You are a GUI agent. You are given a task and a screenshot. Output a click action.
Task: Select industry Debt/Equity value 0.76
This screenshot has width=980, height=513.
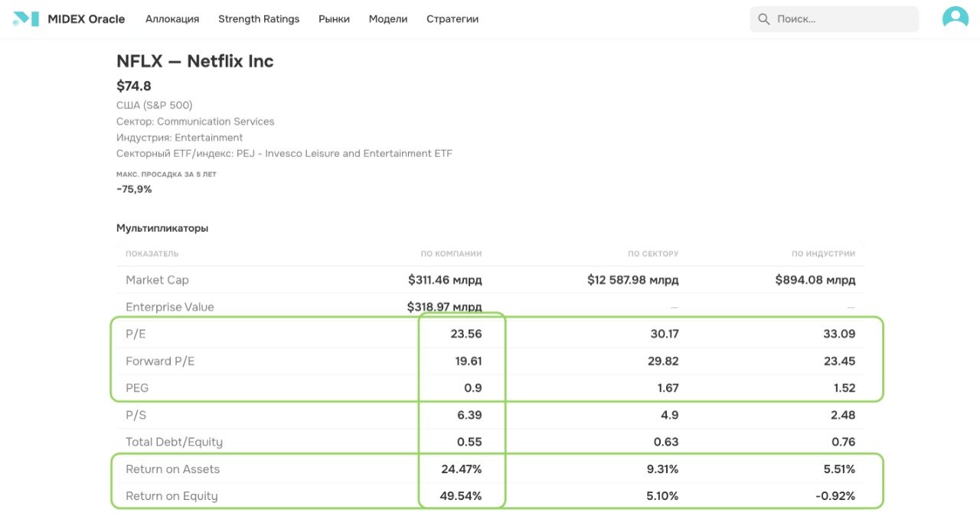[843, 442]
